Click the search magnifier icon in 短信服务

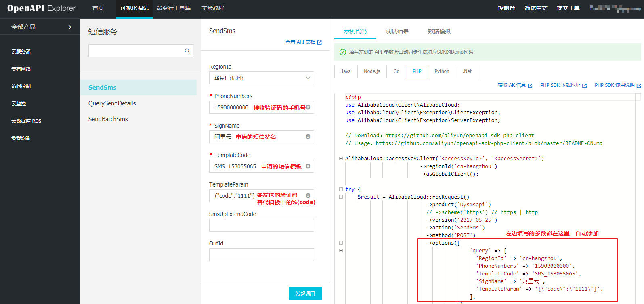pyautogui.click(x=187, y=51)
